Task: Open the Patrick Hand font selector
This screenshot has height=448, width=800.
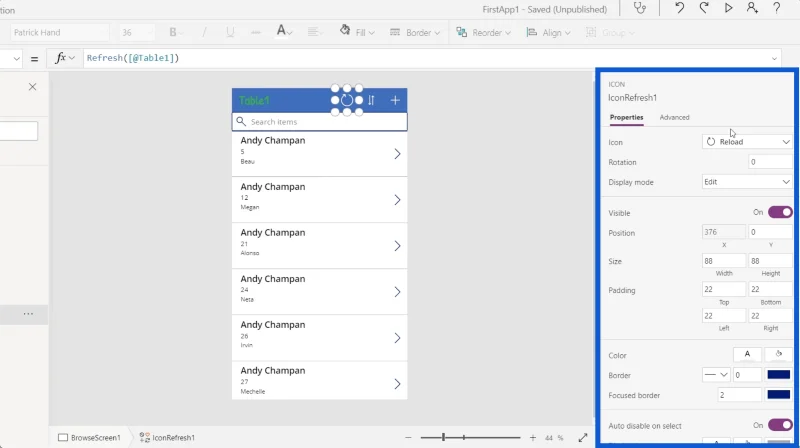Action: [x=59, y=32]
